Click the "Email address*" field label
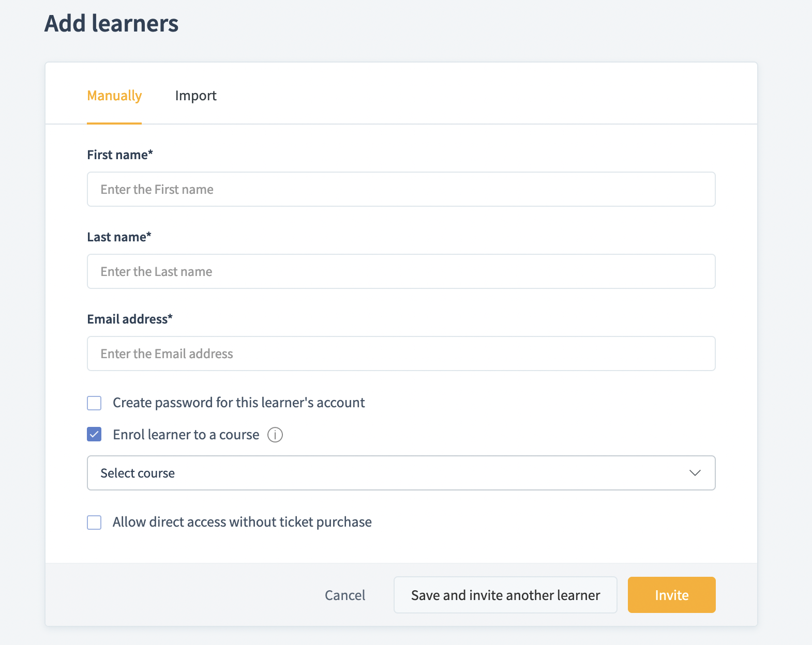The height and width of the screenshot is (645, 812). pos(130,319)
